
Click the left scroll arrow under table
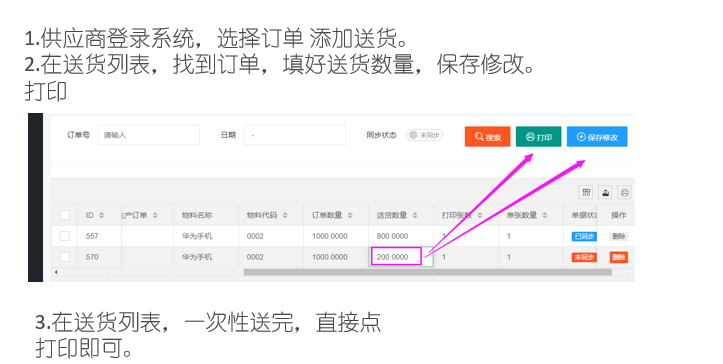click(56, 272)
